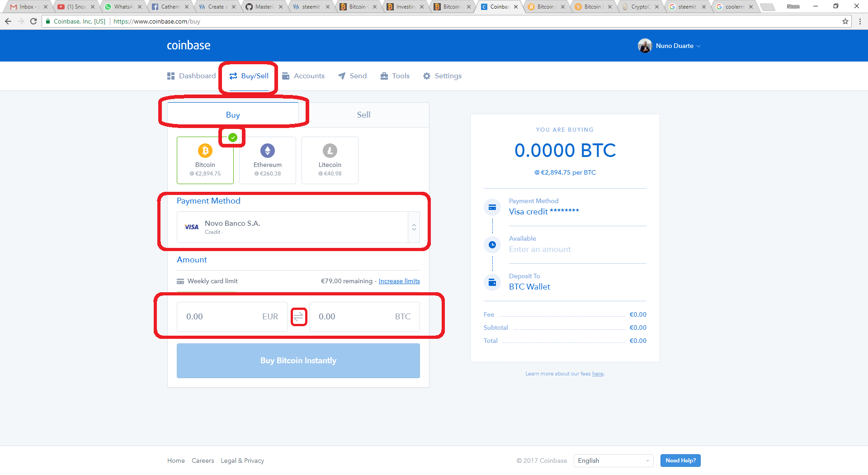Screen dimensions: 868x475
Task: Focus the EUR amount input field
Action: tap(232, 317)
